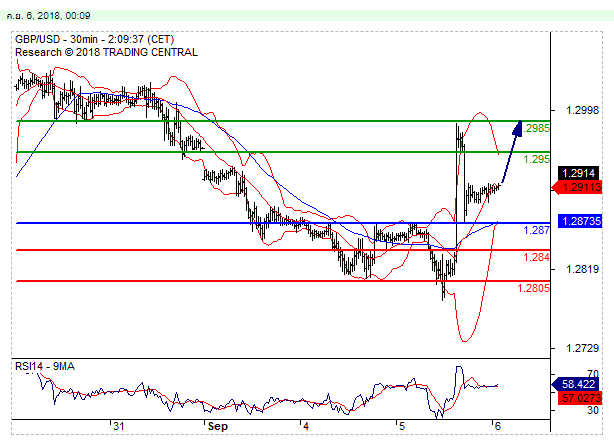Click the 1.2729 price axis value
614x441 pixels.
[581, 347]
